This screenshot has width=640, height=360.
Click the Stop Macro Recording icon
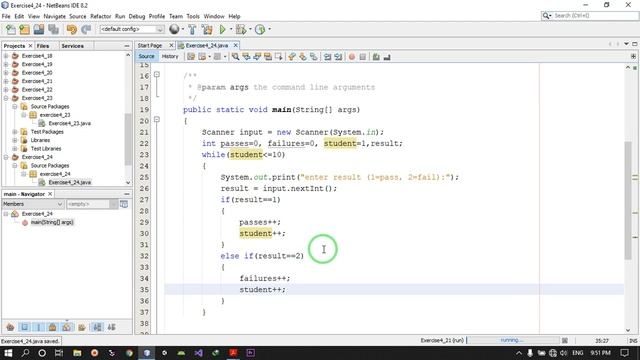click(x=362, y=57)
